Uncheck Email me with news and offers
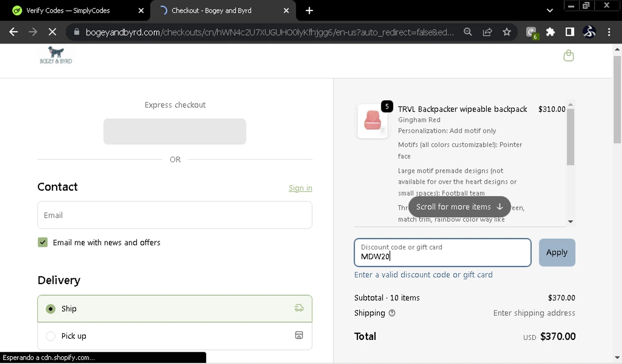Screen dimensions: 622x364 [x=43, y=242]
